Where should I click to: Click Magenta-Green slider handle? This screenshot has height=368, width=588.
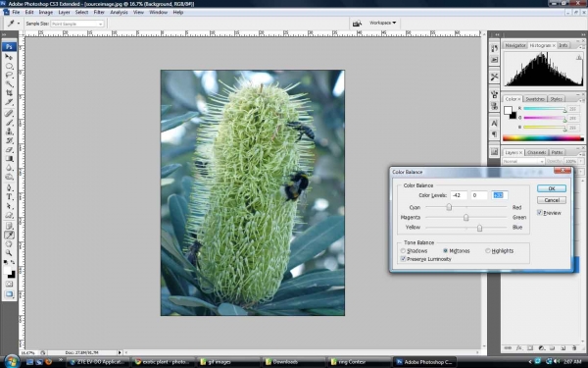point(465,217)
